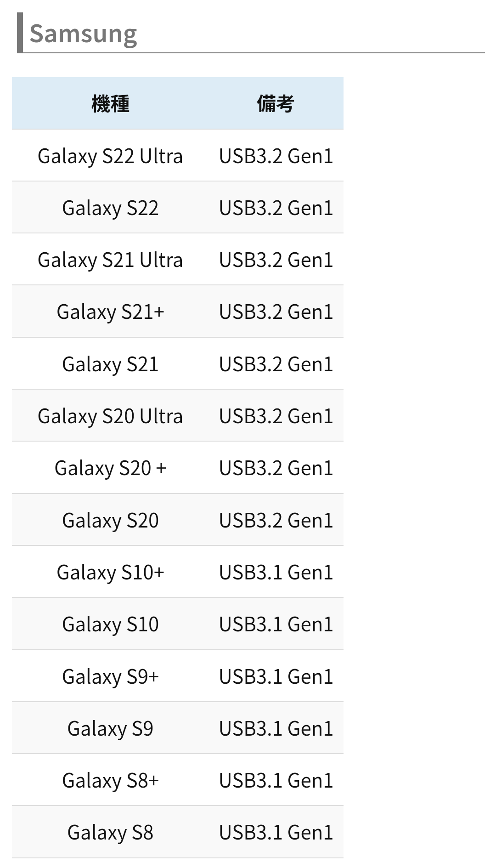Select the Galaxy S22 model cell
Screen dimensions: 496x868
110,208
